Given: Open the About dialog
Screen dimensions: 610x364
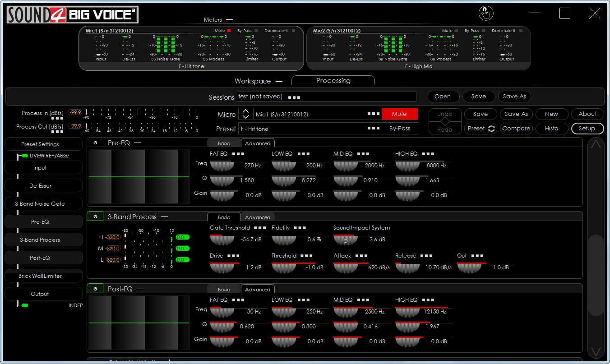Looking at the screenshot, I should [x=587, y=114].
